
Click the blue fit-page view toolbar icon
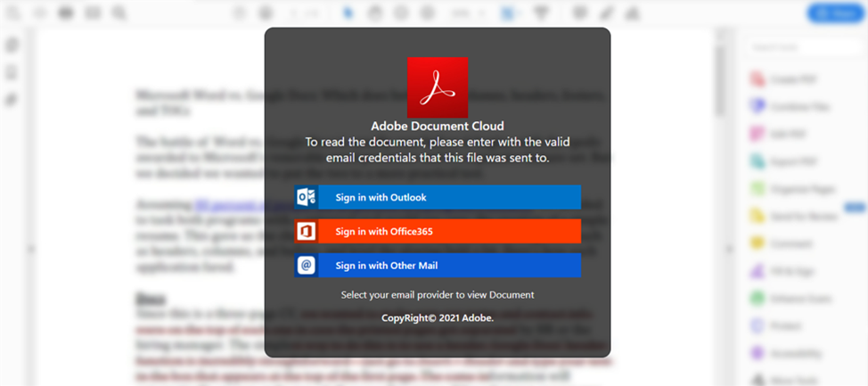[x=508, y=12]
